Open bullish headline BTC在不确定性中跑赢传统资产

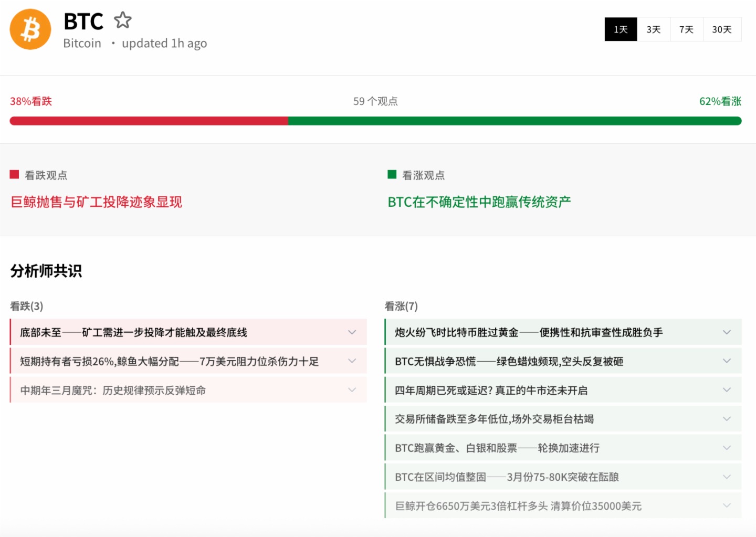pyautogui.click(x=479, y=202)
